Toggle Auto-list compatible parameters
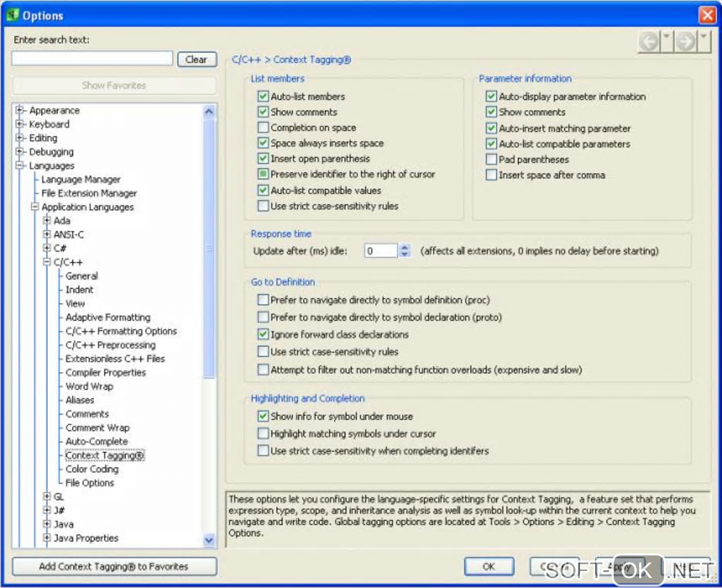722x588 pixels. point(491,144)
